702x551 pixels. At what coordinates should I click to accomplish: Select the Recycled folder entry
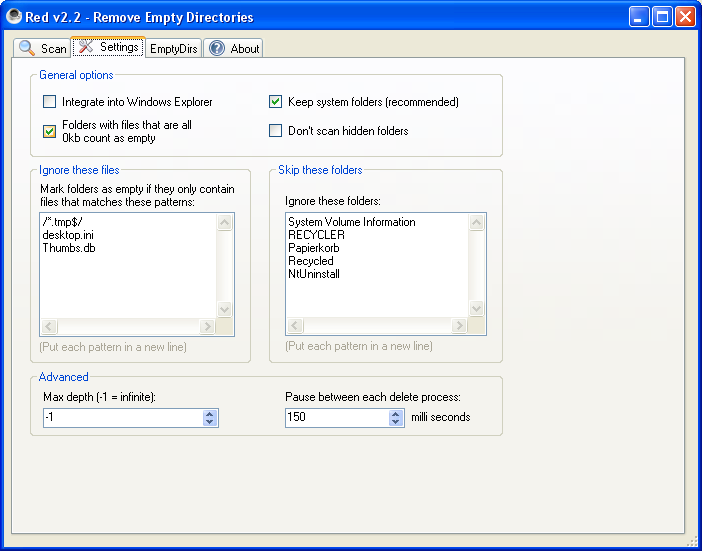click(311, 261)
